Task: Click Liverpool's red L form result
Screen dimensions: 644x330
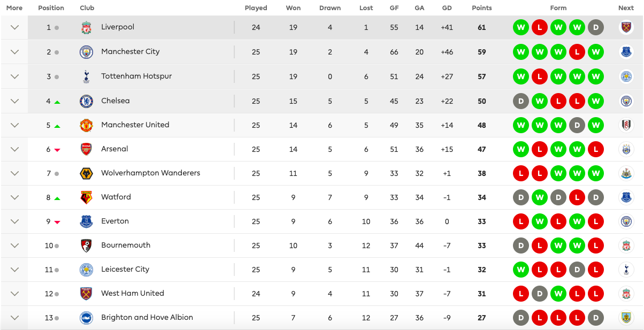Action: 540,27
